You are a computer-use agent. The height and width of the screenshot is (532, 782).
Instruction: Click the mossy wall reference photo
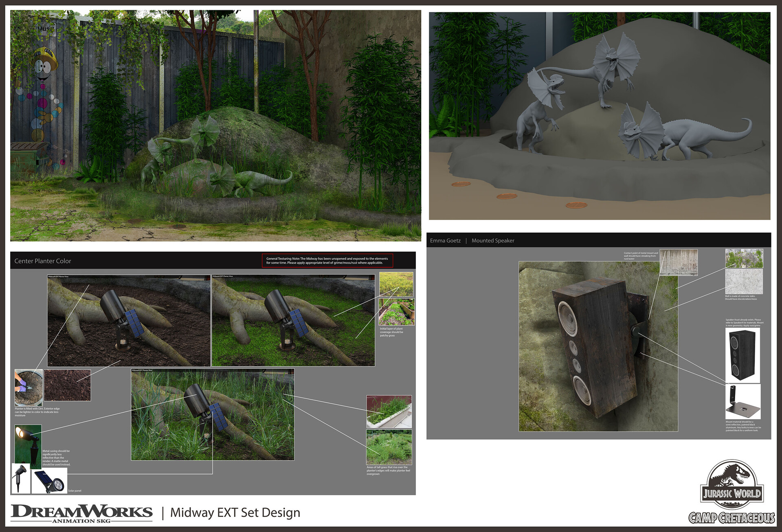click(744, 258)
